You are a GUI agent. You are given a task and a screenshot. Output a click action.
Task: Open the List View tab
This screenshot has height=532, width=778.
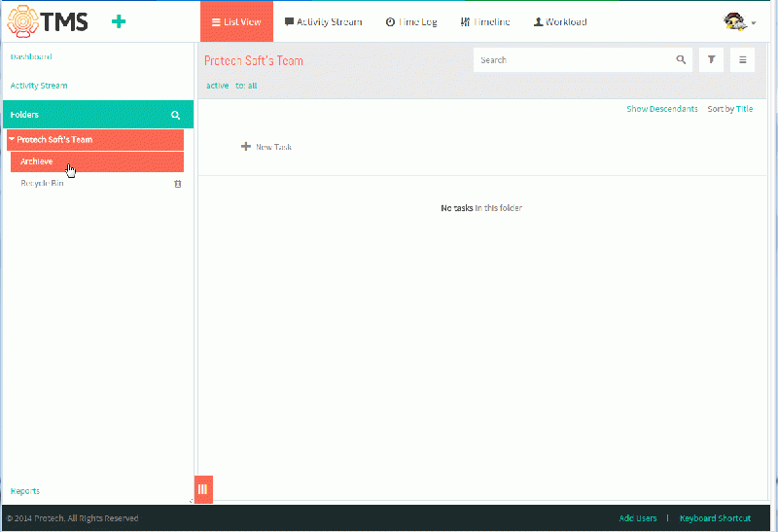236,21
